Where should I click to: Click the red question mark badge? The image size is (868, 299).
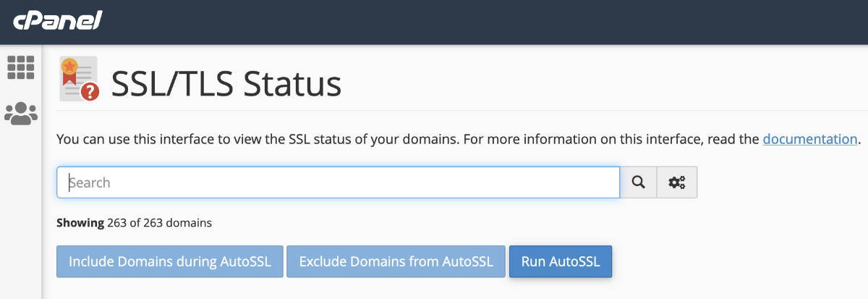click(90, 91)
